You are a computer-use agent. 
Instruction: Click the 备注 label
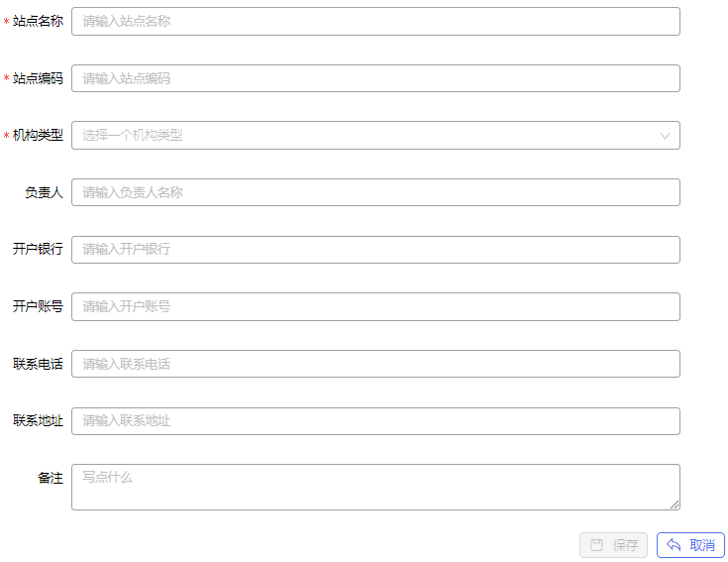[51, 478]
